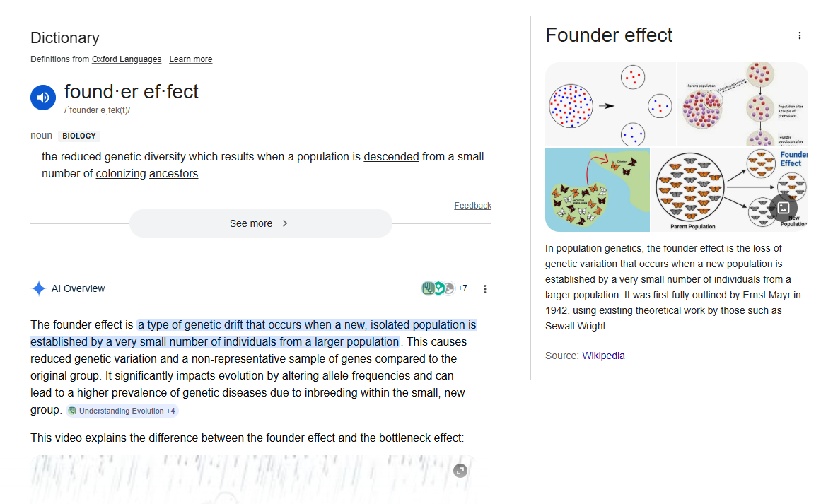
Task: Play the founder effect pronunciation audio
Action: click(43, 98)
